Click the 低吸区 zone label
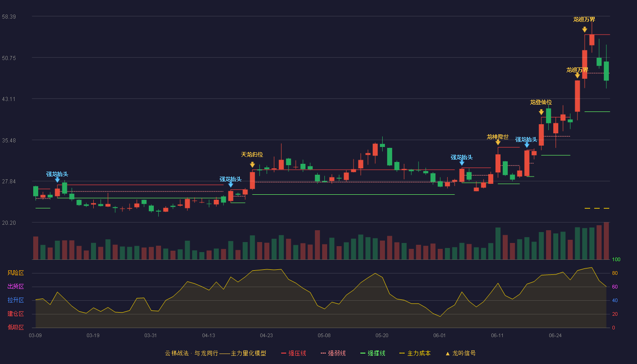 (x=16, y=328)
